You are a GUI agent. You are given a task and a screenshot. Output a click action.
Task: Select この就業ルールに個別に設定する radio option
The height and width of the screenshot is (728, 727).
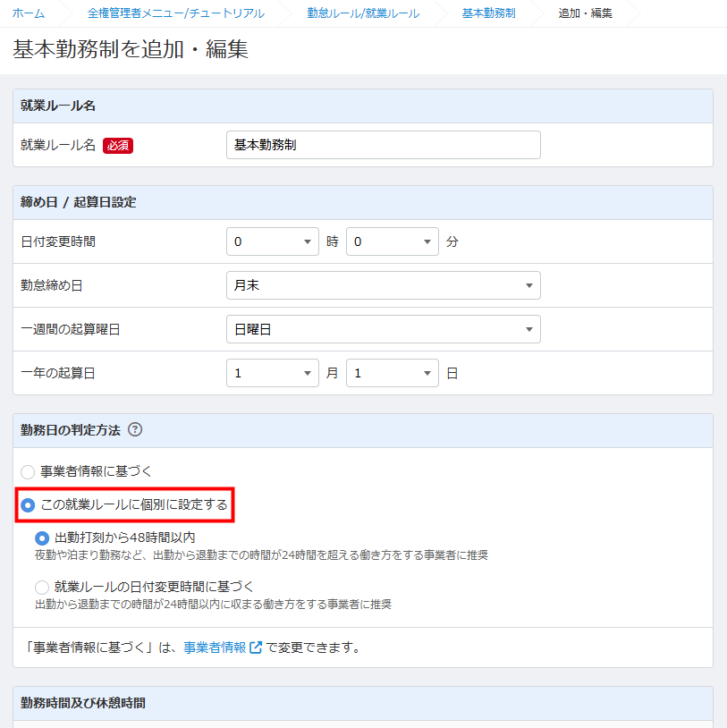(28, 505)
